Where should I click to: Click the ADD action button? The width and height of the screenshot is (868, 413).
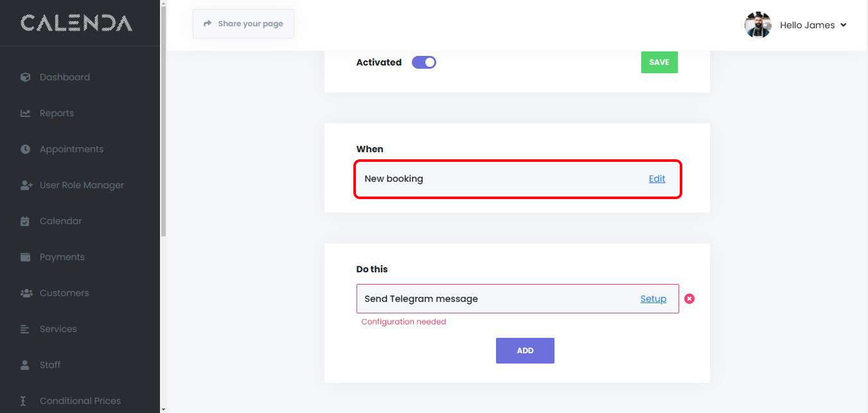tap(525, 351)
